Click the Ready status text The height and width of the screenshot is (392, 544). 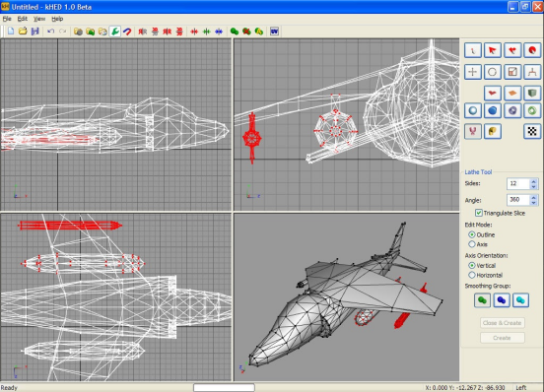[x=9, y=387]
